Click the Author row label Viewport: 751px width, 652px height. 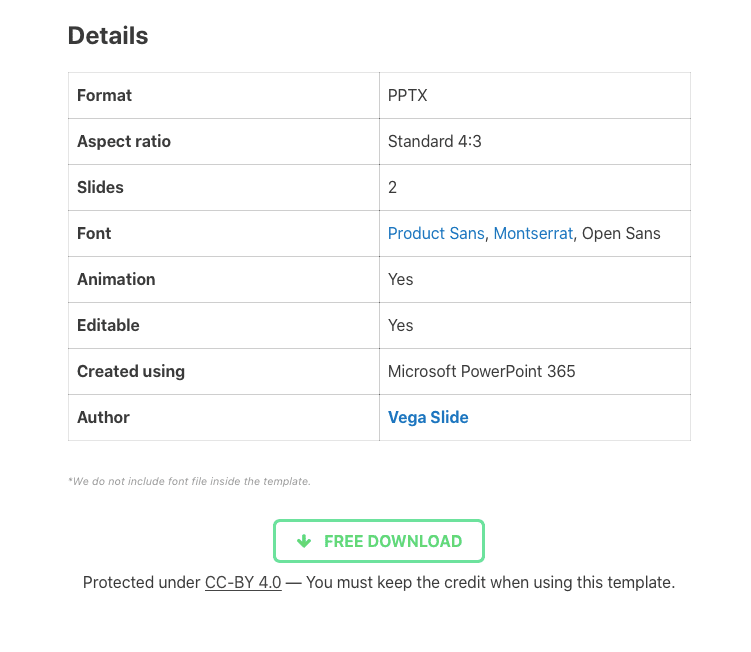[103, 417]
